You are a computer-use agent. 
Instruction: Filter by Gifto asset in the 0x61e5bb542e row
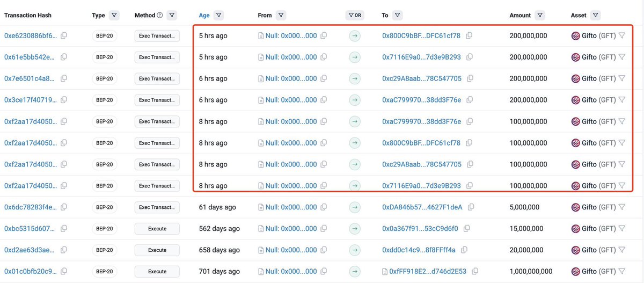621,57
